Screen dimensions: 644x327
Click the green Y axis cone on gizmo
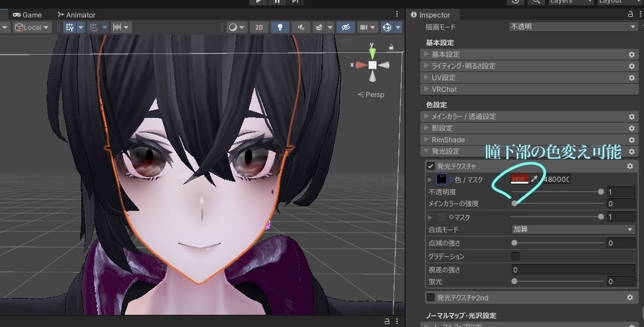coord(372,53)
